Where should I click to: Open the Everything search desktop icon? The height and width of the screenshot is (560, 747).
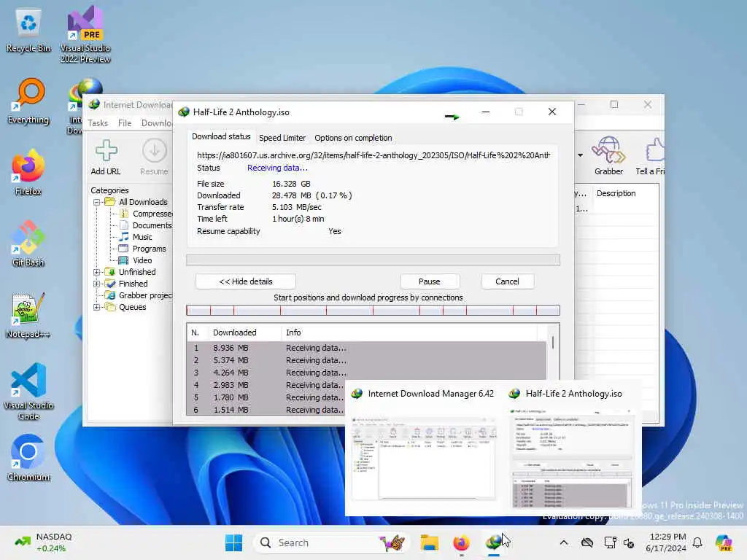coord(28,101)
